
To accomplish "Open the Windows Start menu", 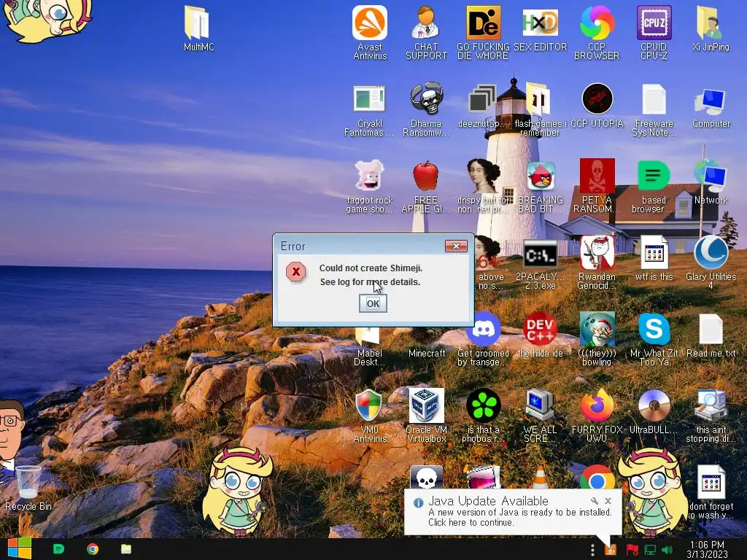I will coord(20,549).
